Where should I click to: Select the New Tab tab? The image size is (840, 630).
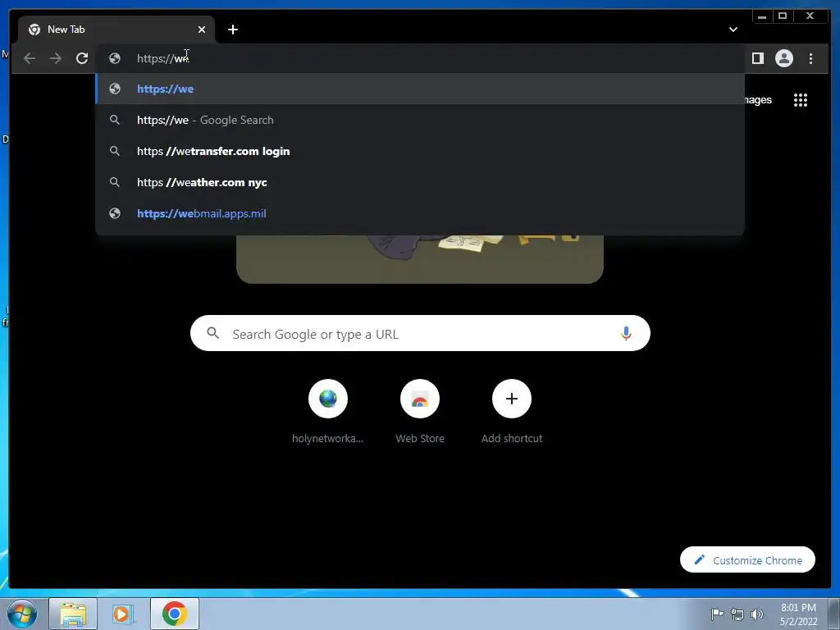[116, 30]
